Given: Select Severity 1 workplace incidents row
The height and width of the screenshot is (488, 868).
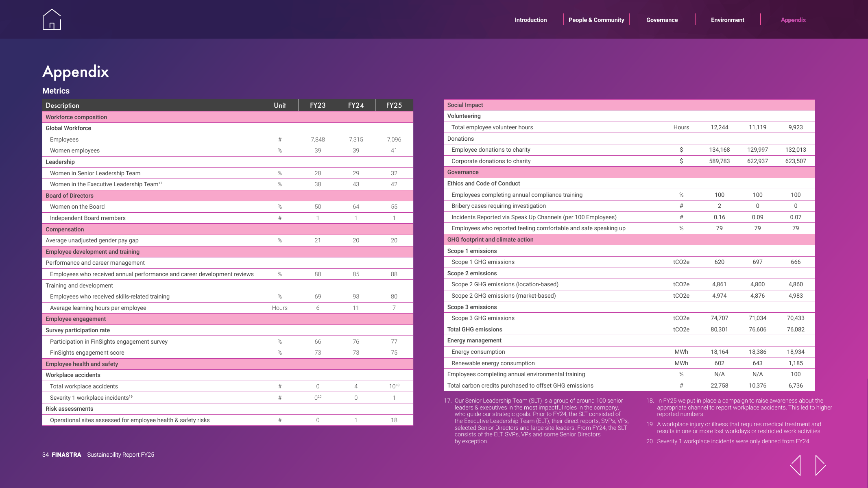Looking at the screenshot, I should [x=228, y=398].
